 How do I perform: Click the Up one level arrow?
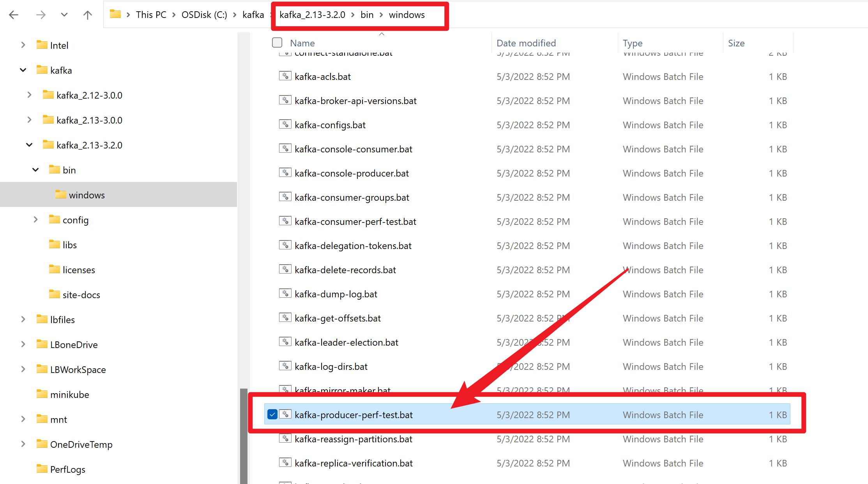pos(88,15)
